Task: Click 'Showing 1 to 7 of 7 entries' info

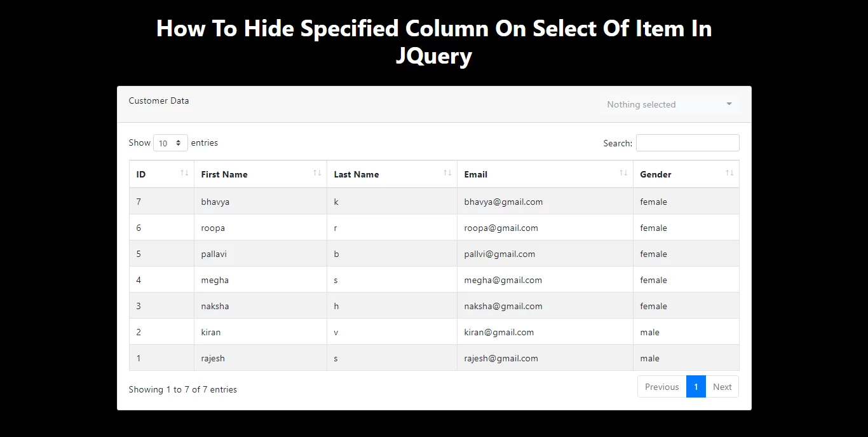Action: [183, 389]
